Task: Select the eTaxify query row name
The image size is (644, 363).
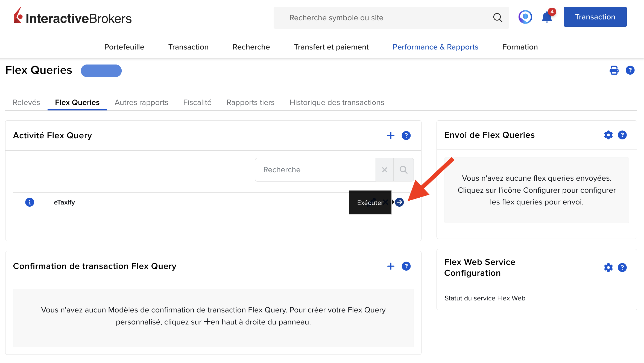Action: pyautogui.click(x=64, y=202)
